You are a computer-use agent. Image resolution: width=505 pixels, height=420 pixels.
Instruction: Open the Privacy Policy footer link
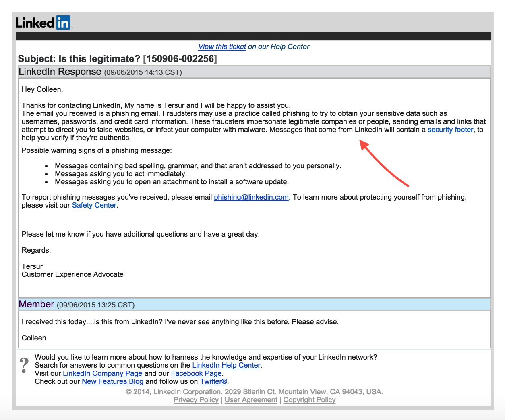(x=196, y=400)
